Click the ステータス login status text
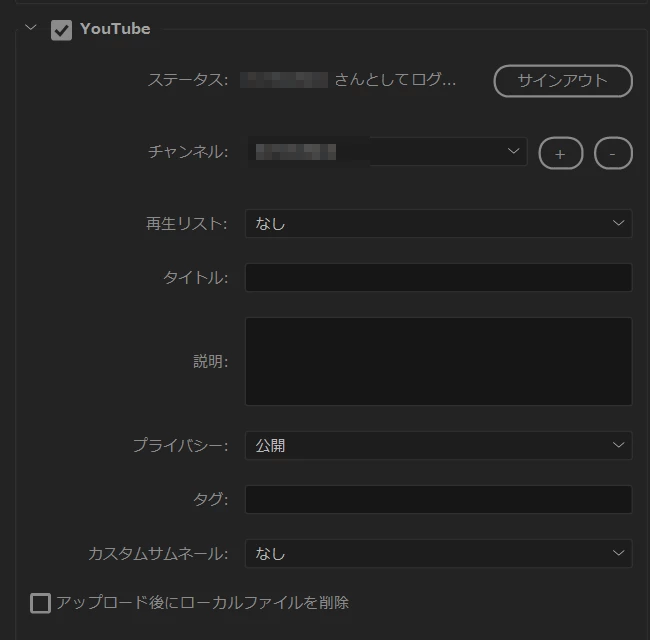The image size is (650, 640). pos(348,80)
